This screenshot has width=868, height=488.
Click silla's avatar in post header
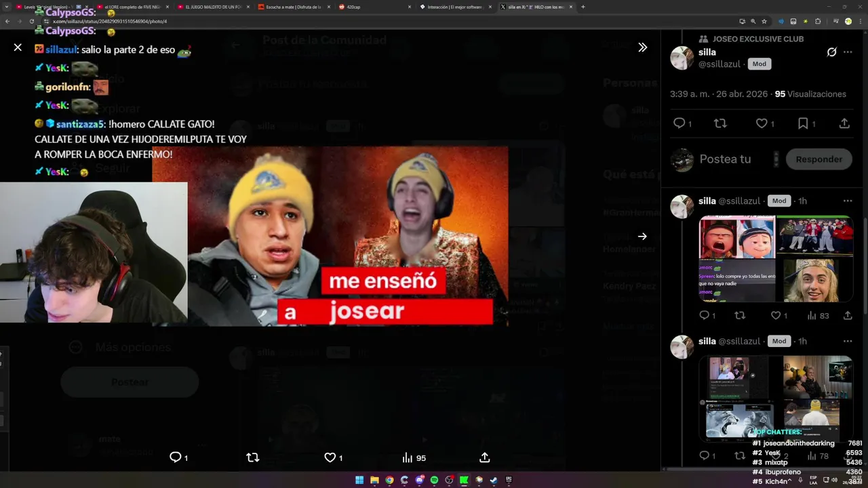click(682, 58)
